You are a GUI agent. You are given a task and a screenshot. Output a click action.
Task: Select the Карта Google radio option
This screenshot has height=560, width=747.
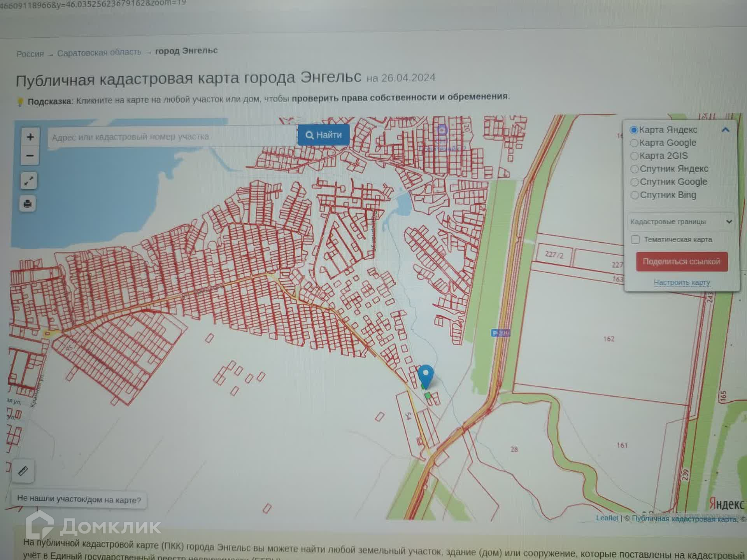pyautogui.click(x=634, y=143)
